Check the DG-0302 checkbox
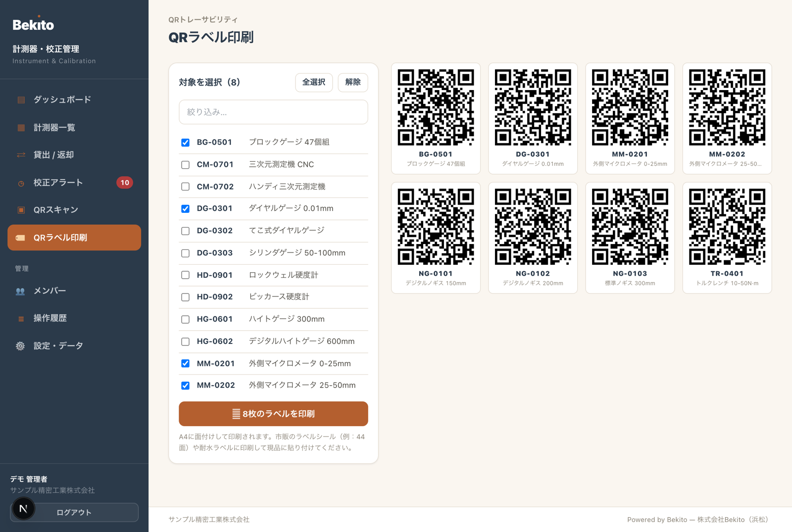792x532 pixels. [x=185, y=231]
